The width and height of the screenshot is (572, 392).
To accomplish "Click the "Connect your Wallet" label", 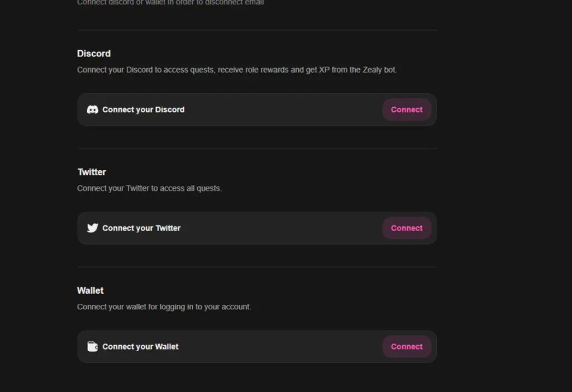I will coord(140,347).
